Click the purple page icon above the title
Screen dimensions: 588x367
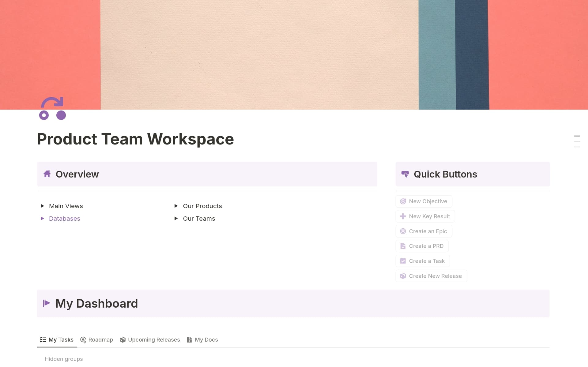(x=52, y=108)
